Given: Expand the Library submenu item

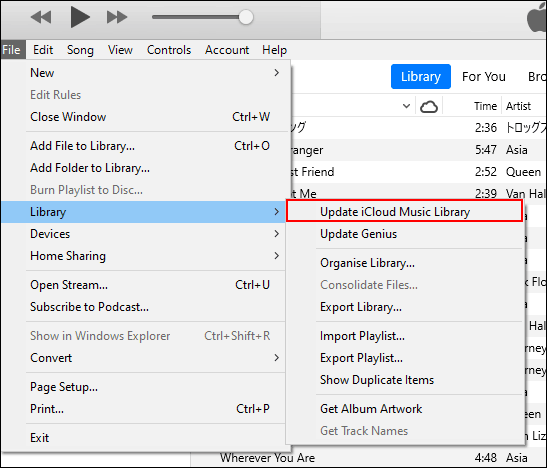Looking at the screenshot, I should pyautogui.click(x=143, y=212).
